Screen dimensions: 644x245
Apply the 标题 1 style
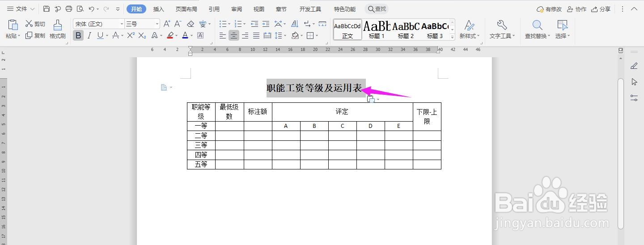tap(377, 30)
